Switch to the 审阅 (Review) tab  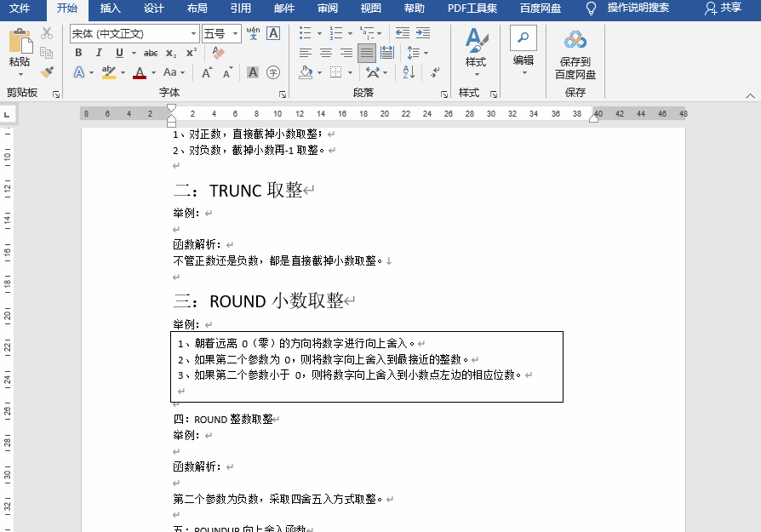328,9
